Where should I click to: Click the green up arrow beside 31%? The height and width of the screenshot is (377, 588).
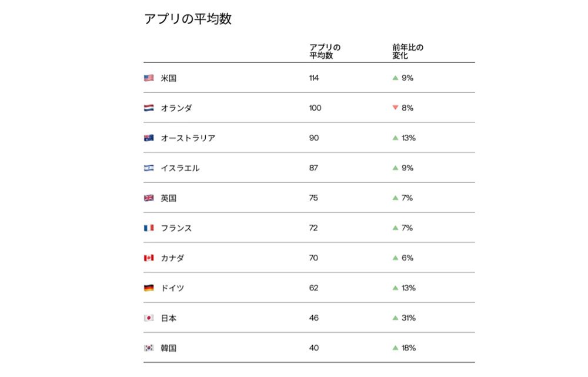point(395,318)
